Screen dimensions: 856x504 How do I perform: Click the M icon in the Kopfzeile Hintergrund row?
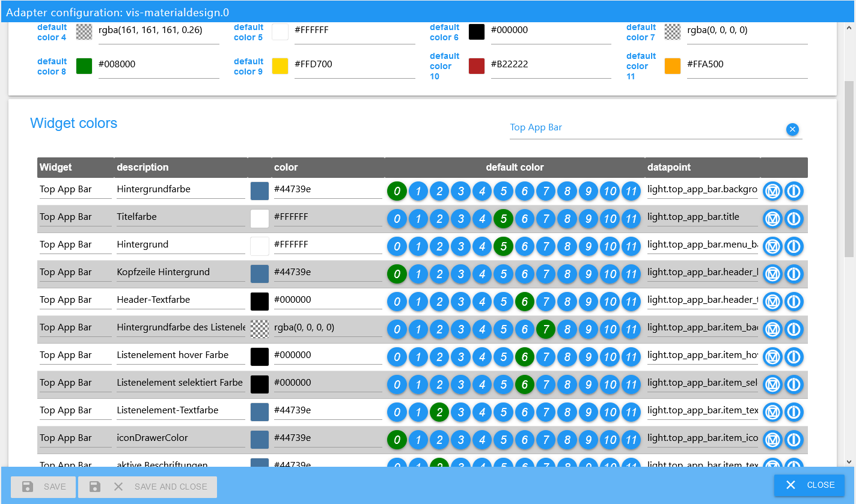point(772,274)
